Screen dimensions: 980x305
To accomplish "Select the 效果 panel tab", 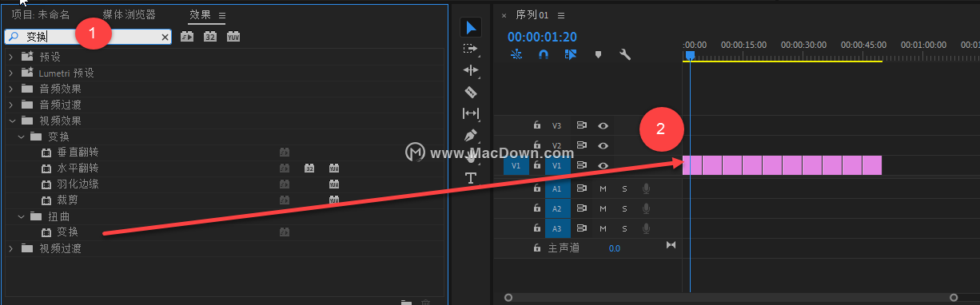I will tap(200, 15).
